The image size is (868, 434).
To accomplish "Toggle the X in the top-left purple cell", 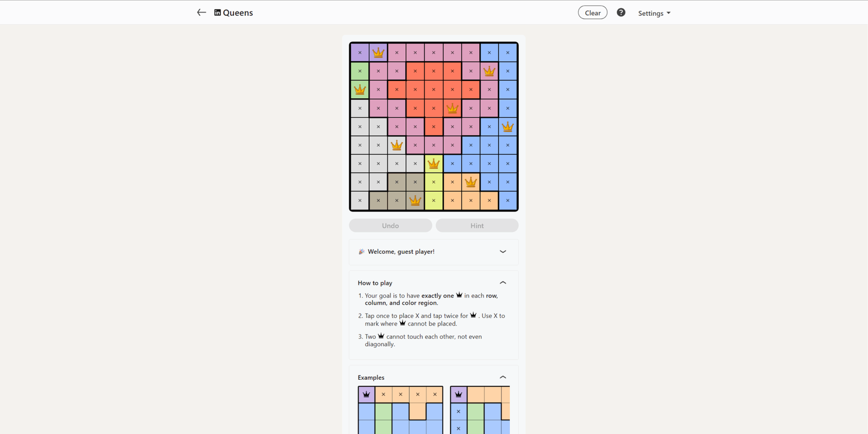I will point(360,52).
